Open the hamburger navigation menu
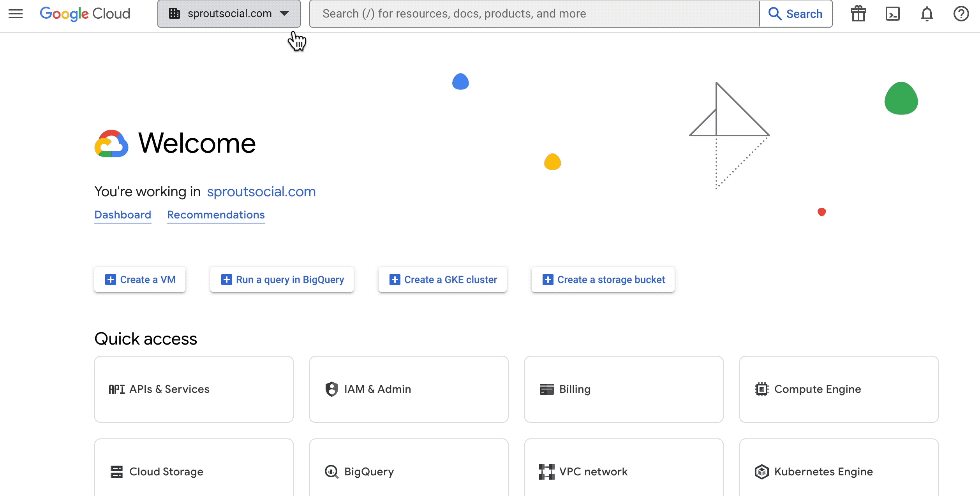This screenshot has height=496, width=980. point(16,14)
